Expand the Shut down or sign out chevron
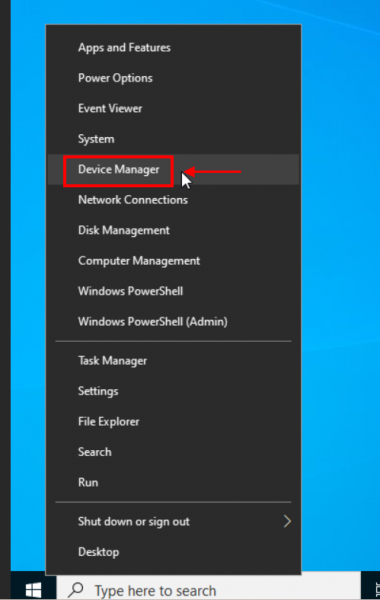380x600 pixels. pos(287,521)
